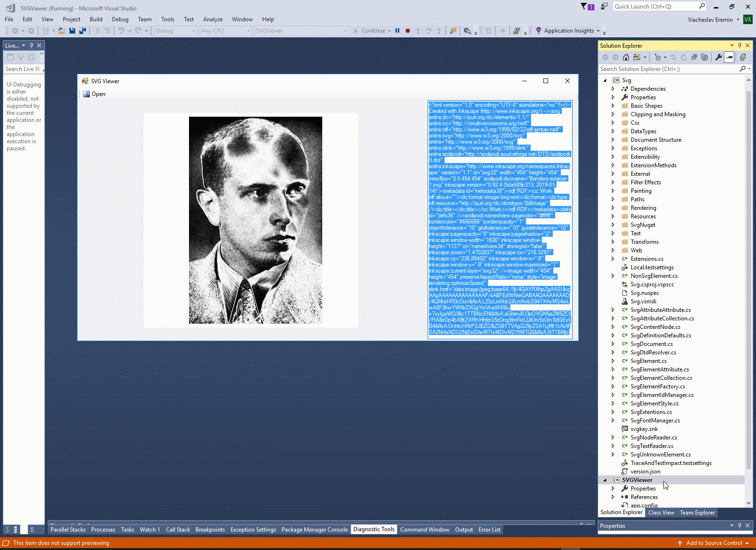Image resolution: width=756 pixels, height=550 pixels.
Task: Expand the References node under SVGViewer
Action: tap(613, 497)
